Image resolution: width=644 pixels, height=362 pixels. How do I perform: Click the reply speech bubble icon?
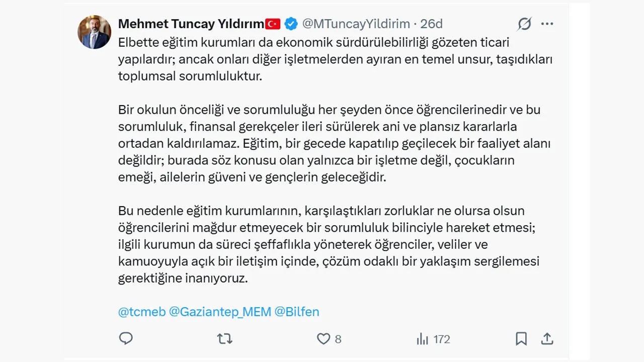(126, 339)
